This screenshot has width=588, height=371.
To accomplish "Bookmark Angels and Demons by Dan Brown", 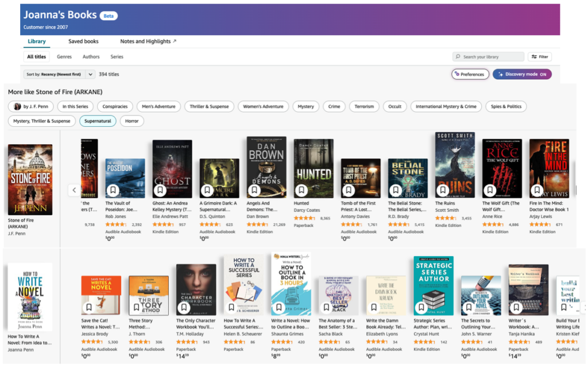I will click(x=254, y=190).
